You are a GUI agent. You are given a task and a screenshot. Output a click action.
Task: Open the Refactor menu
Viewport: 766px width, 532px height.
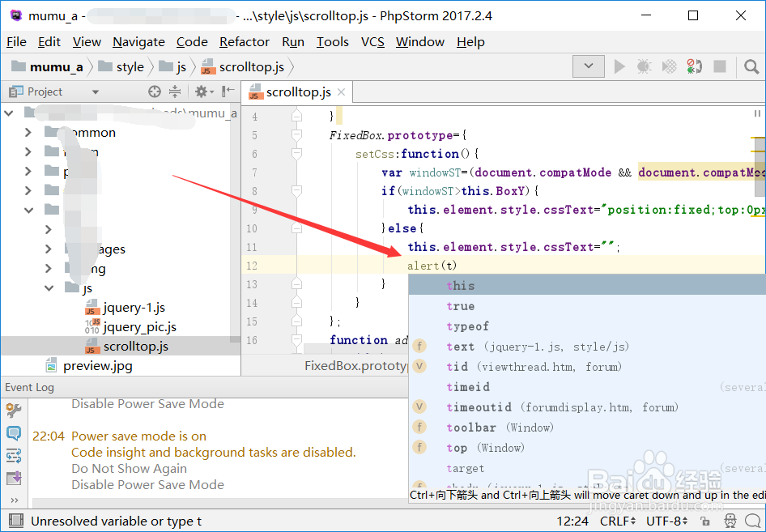[245, 42]
